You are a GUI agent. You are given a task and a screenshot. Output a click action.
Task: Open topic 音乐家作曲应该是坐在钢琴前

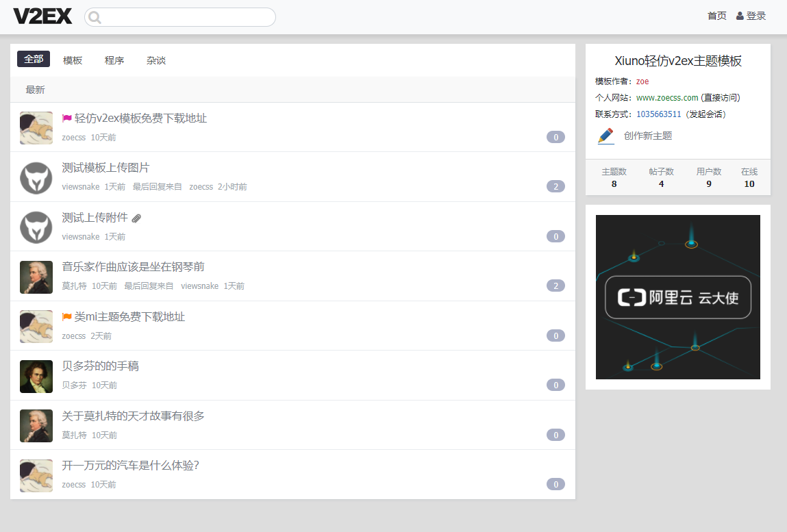point(133,267)
